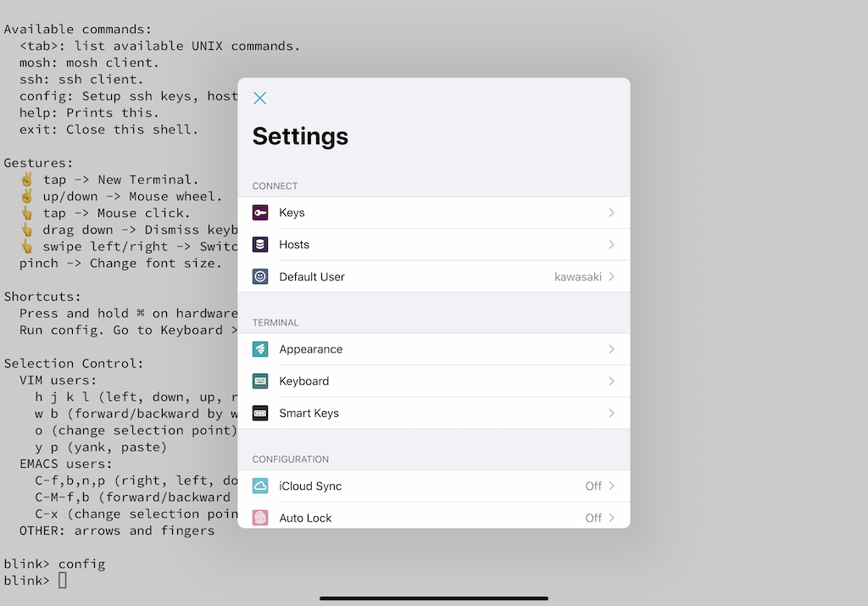Click the 'tap -> New Terminal.' line
Screen dimensions: 868x606
pos(109,180)
